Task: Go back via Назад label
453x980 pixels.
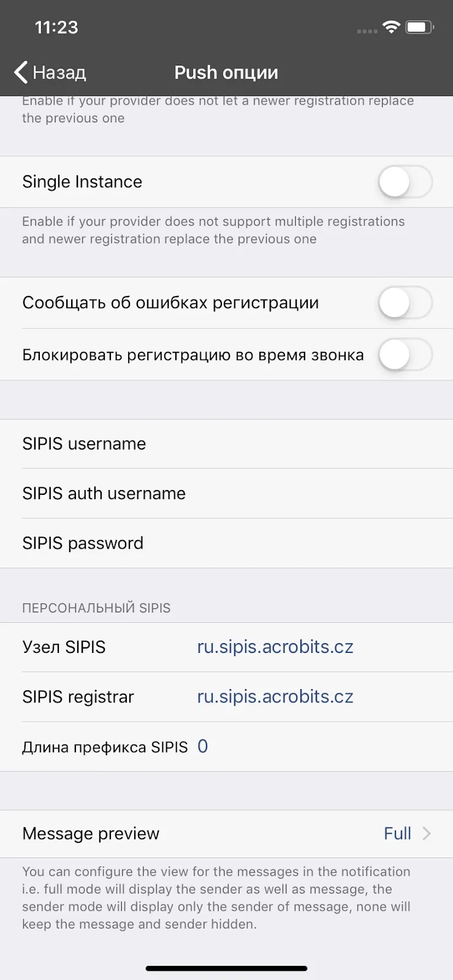Action: click(59, 72)
